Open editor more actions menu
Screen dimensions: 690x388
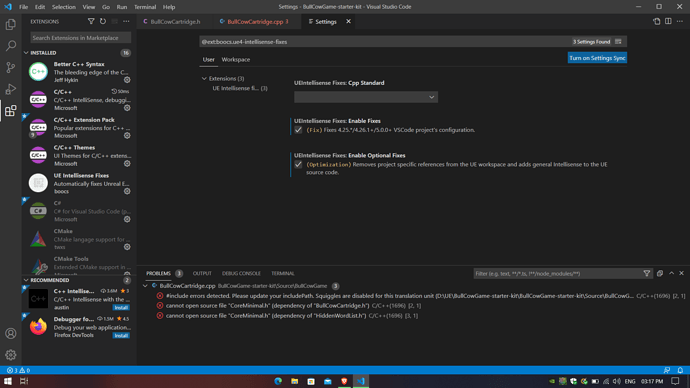click(x=680, y=21)
